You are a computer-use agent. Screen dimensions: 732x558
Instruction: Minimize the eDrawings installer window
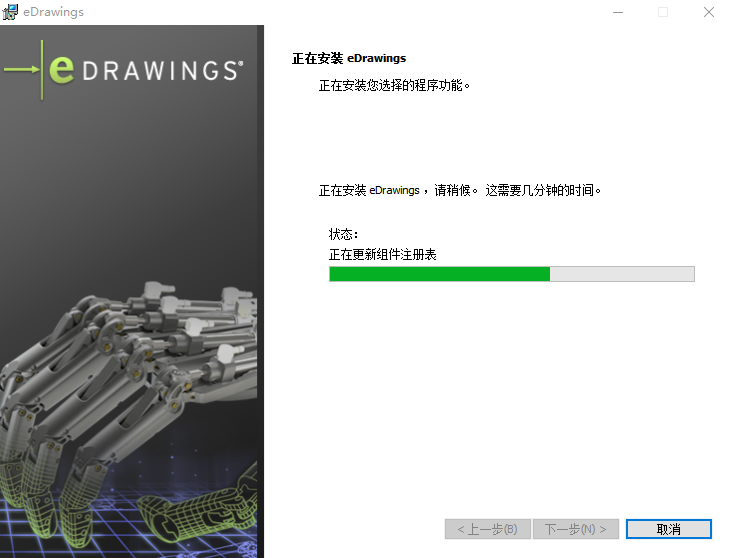618,12
